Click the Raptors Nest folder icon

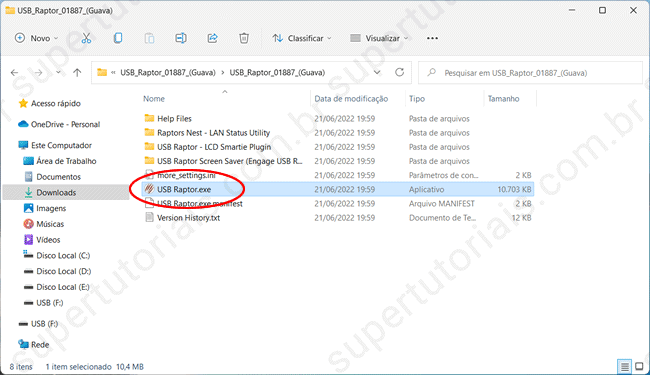tap(149, 133)
